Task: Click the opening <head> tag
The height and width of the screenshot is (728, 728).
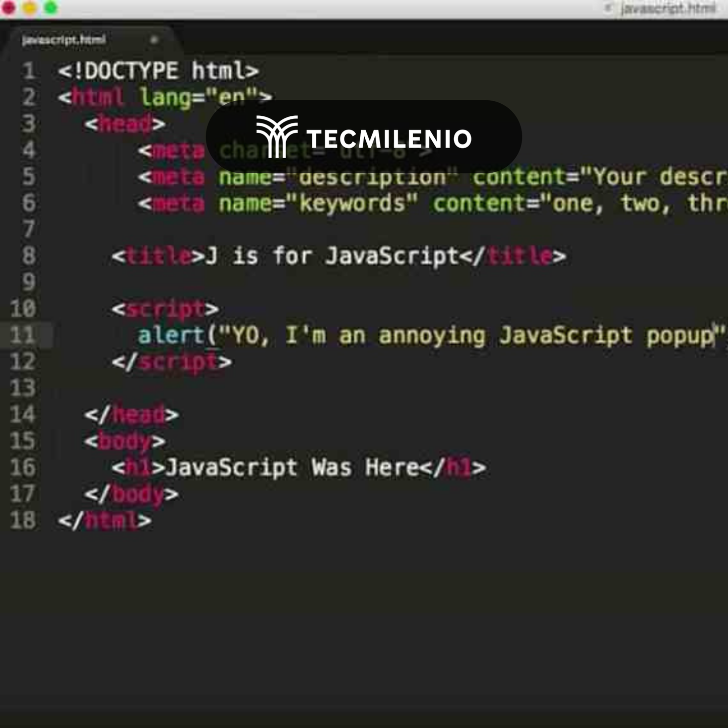Action: click(x=125, y=124)
